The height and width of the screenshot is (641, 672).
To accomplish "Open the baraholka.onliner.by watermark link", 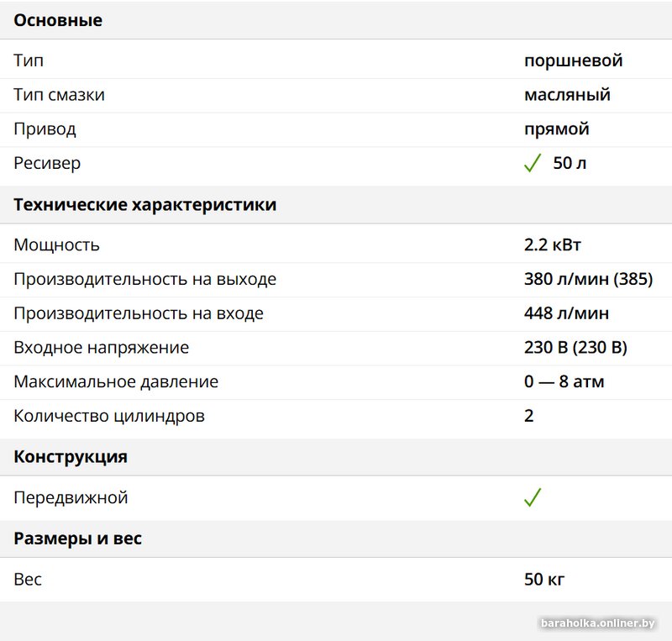I will point(598,623).
